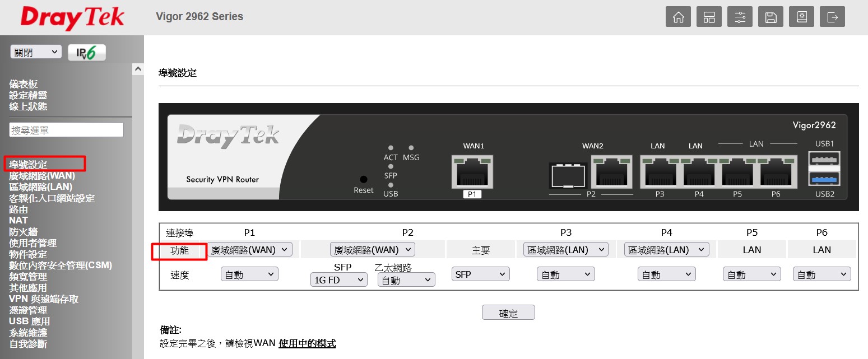Open the P1 function dropdown set to WAN
Screen dimensions: 868x359
[249, 250]
